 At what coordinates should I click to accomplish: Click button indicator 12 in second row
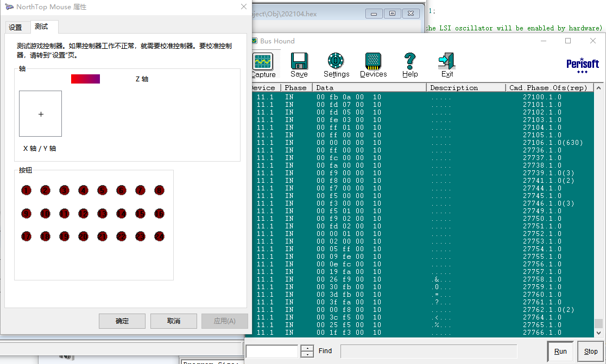[83, 214]
